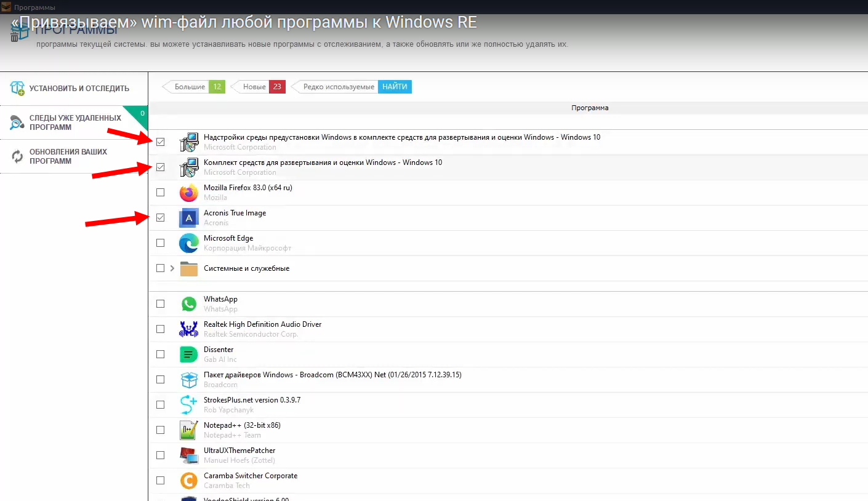Select StrokesPlus.net version 0.3.9.7 text
The width and height of the screenshot is (868, 501).
[x=252, y=400]
